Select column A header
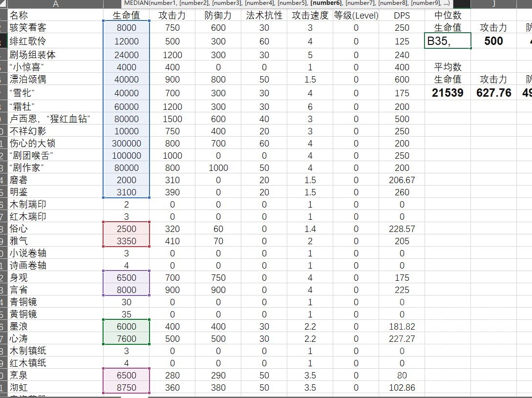Image resolution: width=532 pixels, height=398 pixels. [56, 4]
